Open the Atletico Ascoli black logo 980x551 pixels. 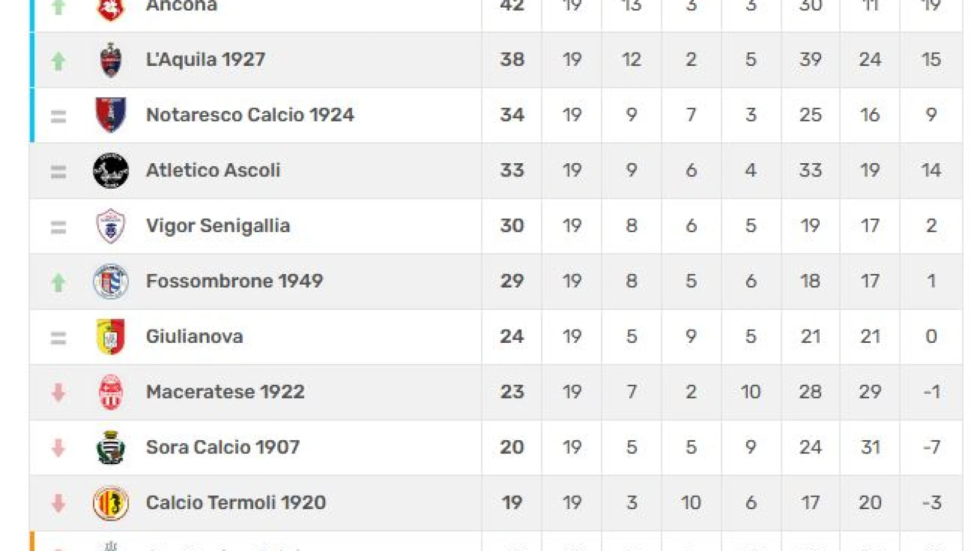[111, 170]
